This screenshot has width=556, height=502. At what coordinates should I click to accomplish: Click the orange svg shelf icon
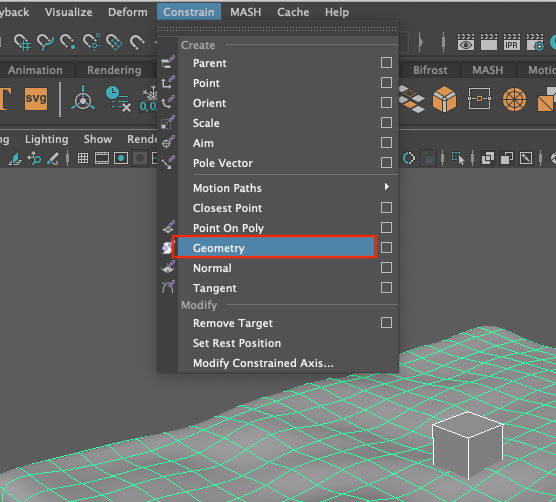coord(36,99)
